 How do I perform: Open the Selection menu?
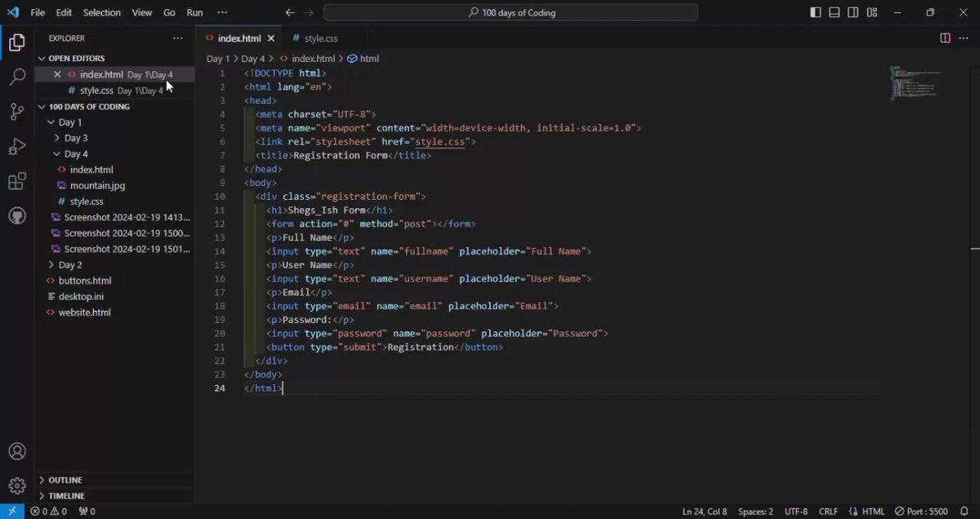pyautogui.click(x=101, y=12)
